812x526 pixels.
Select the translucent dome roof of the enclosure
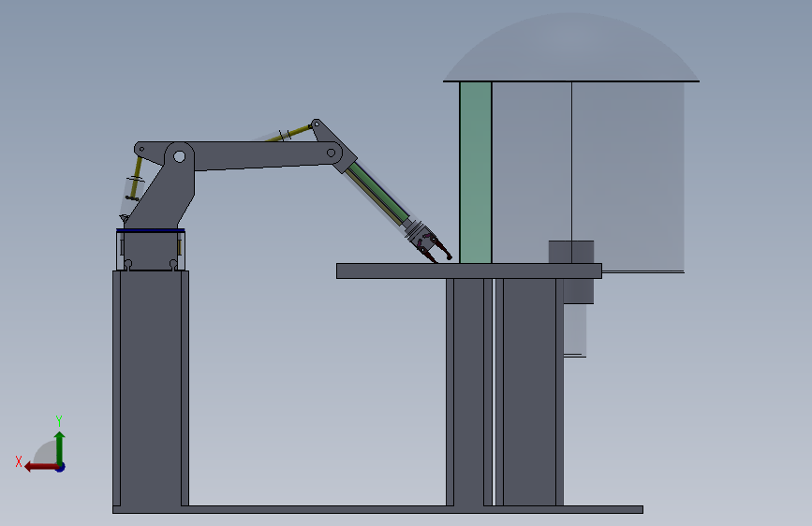pyautogui.click(x=571, y=47)
